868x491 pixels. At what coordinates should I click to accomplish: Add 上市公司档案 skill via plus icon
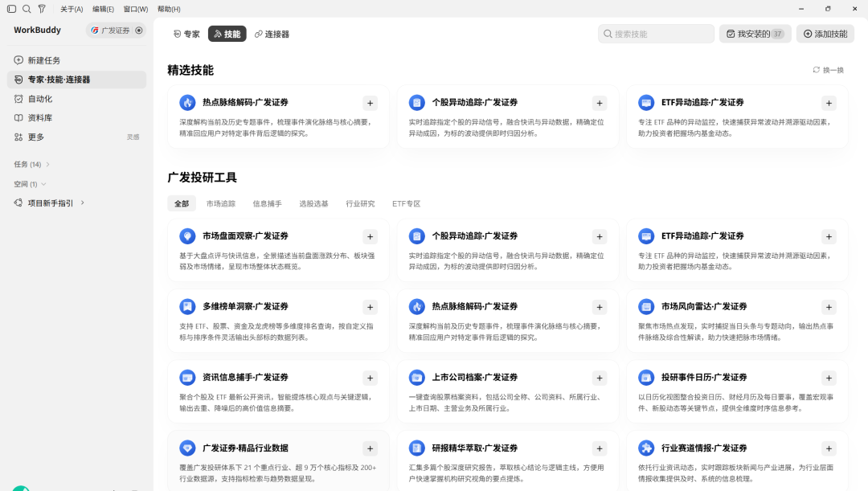pos(600,378)
